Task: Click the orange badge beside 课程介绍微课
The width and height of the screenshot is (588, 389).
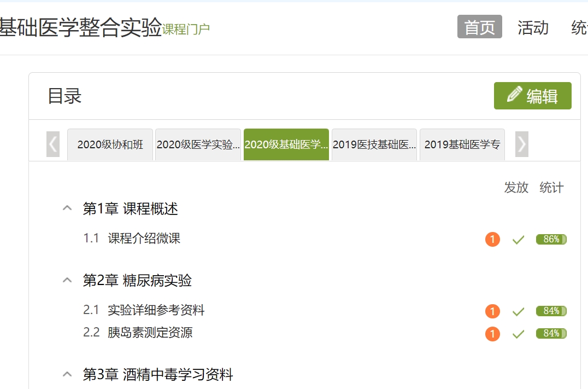Action: 492,239
